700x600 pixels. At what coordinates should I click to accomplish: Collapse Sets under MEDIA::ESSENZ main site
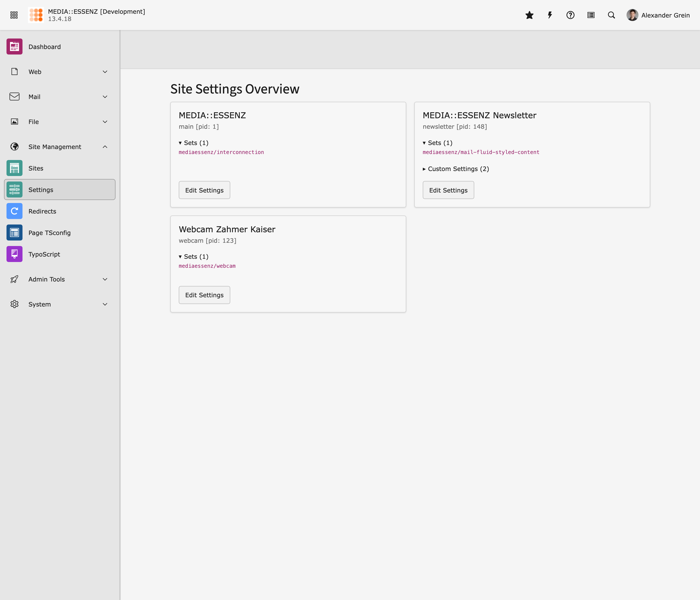click(193, 143)
